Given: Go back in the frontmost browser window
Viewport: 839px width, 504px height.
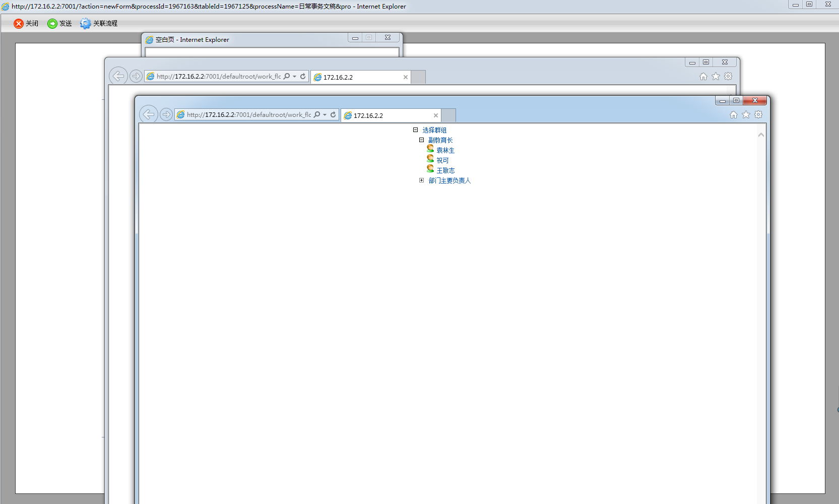Looking at the screenshot, I should 149,114.
